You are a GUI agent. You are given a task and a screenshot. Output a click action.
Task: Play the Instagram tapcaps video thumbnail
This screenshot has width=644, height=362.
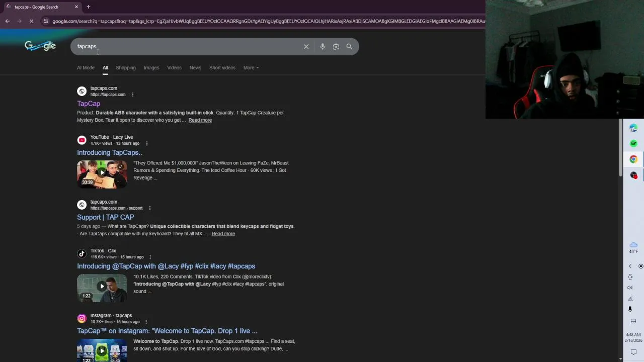[x=102, y=350]
